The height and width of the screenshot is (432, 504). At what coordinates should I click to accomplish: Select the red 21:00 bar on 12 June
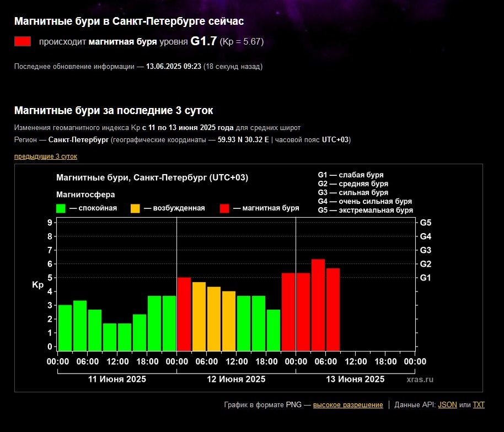pyautogui.click(x=288, y=312)
